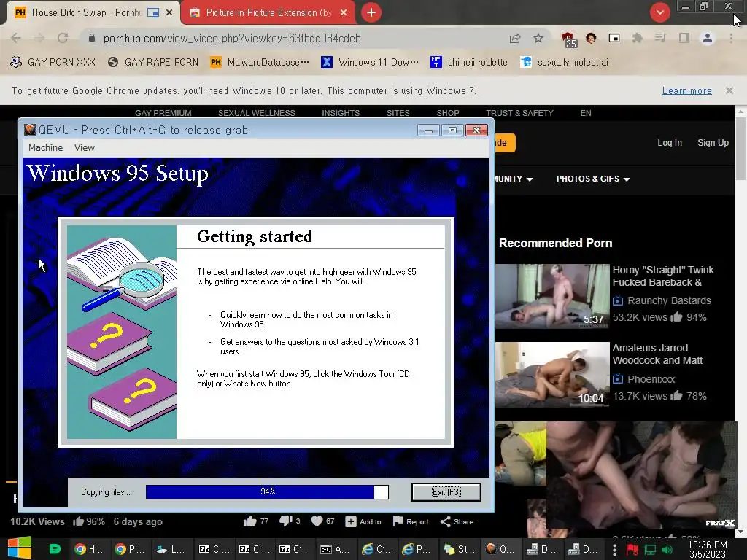Open the Extensions puzzle-piece menu
The width and height of the screenshot is (747, 560).
point(638,38)
